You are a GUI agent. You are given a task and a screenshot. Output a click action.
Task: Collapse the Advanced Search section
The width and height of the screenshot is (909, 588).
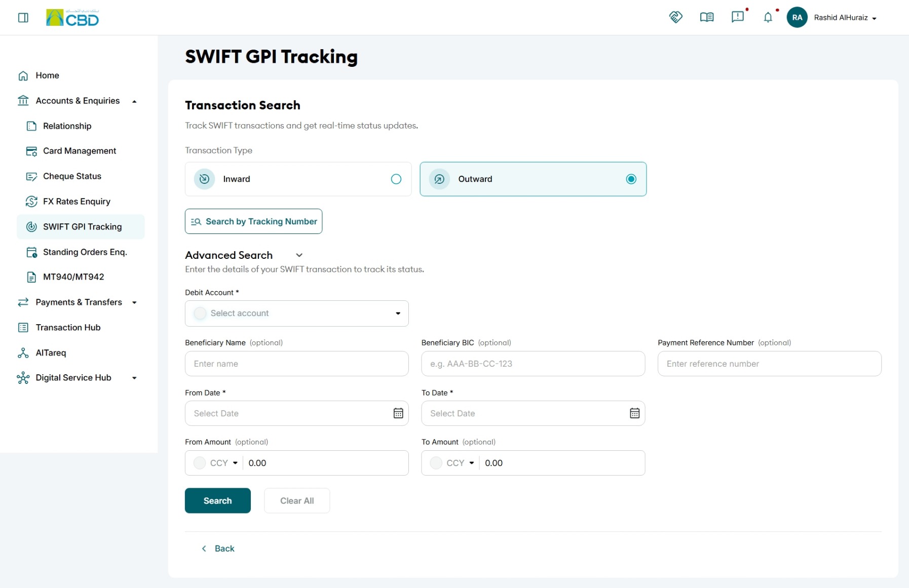pos(299,255)
